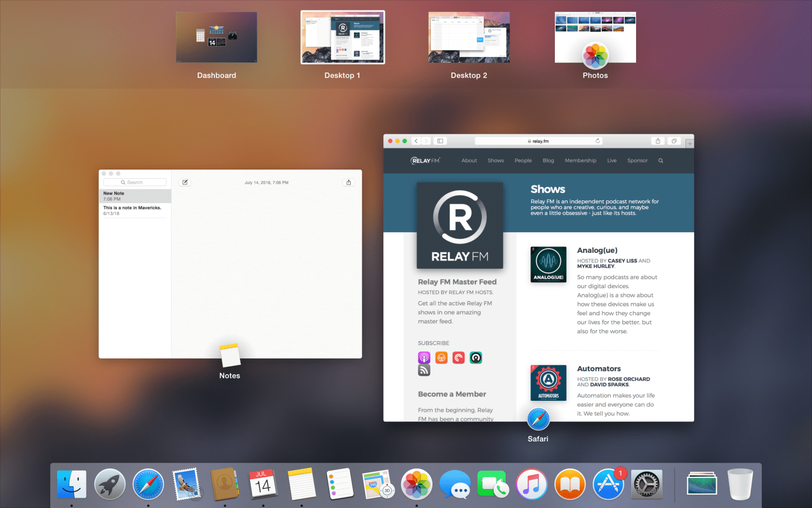Show all tabs button in Safari toolbar
Viewport: 812px width, 508px height.
click(674, 141)
